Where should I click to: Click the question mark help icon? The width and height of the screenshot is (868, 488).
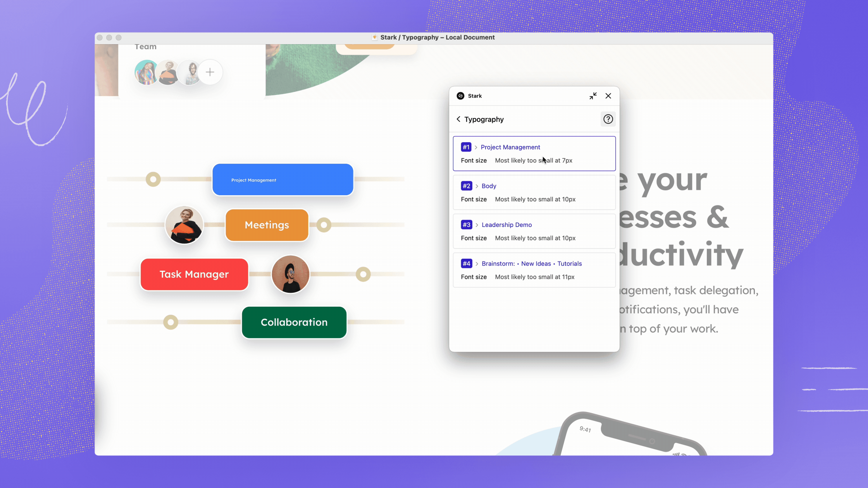609,119
